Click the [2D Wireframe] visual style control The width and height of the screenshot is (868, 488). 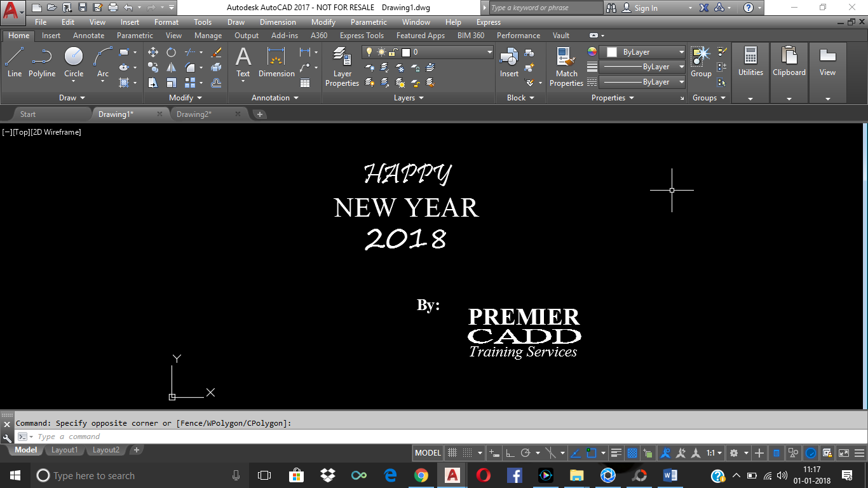56,132
